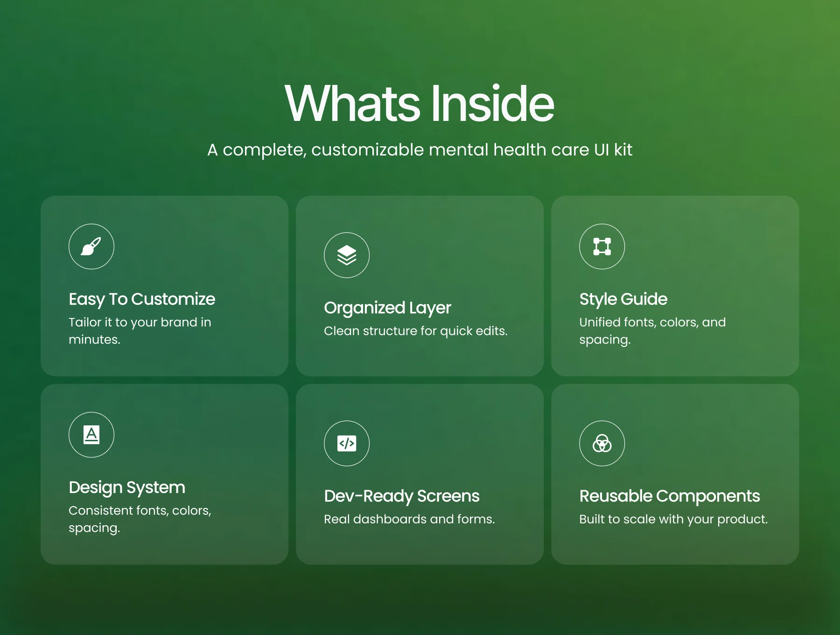
Task: Select the 'Easy To Customize' title
Action: (142, 299)
